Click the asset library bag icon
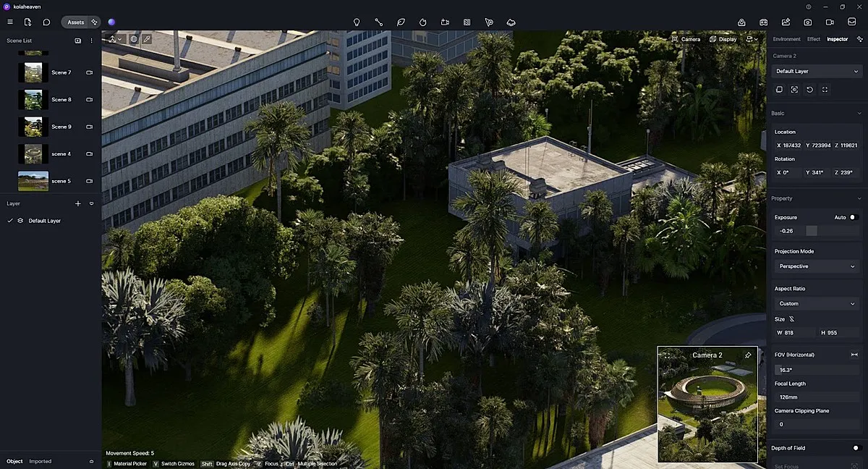 (741, 22)
